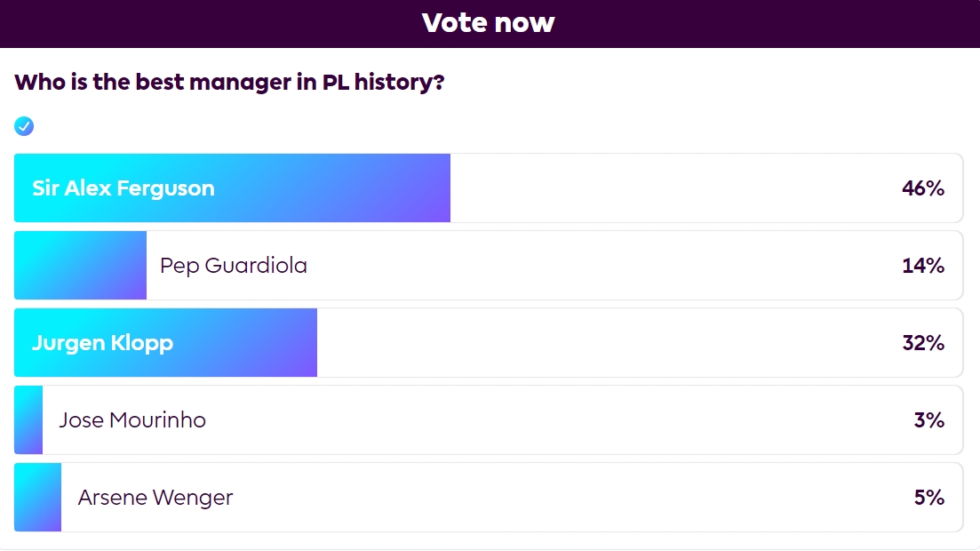
Task: Vote for Arsene Wenger
Action: (155, 498)
